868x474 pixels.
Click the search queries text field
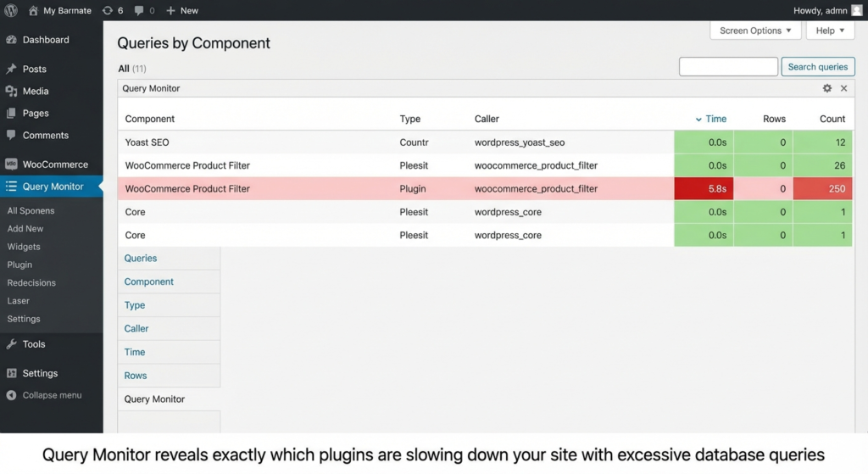tap(728, 67)
